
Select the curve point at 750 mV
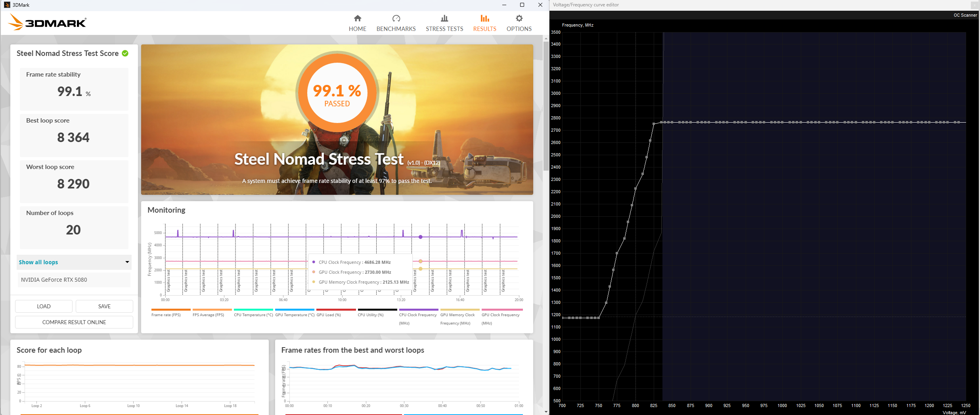(599, 318)
